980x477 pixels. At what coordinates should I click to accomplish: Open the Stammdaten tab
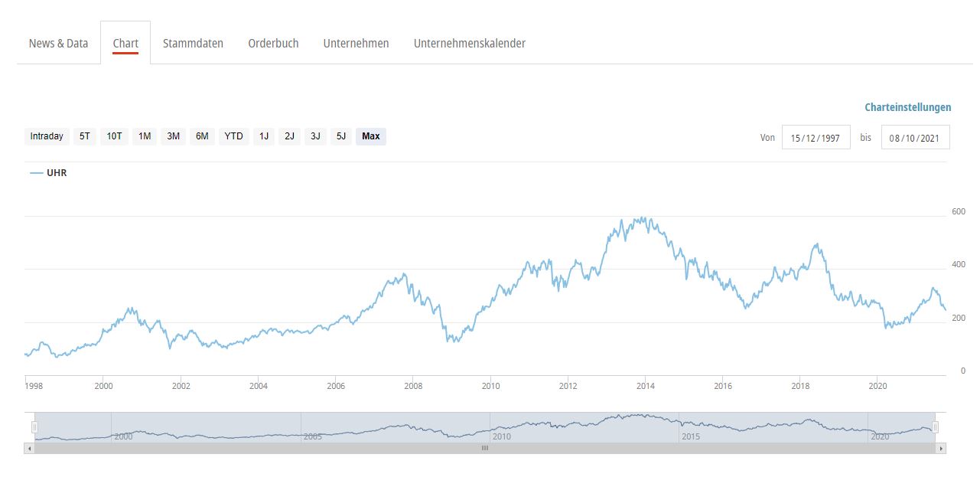point(193,43)
